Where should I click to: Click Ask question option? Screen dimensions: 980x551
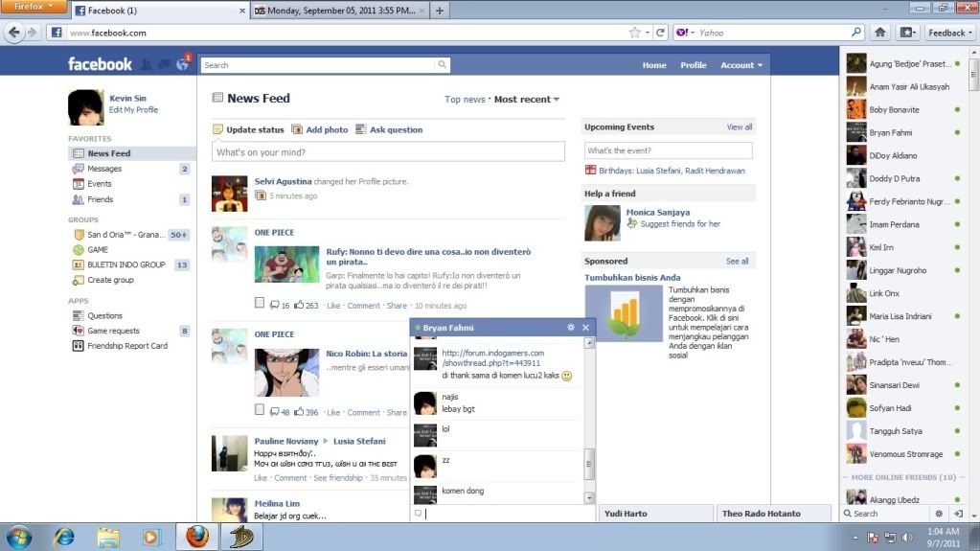point(389,129)
